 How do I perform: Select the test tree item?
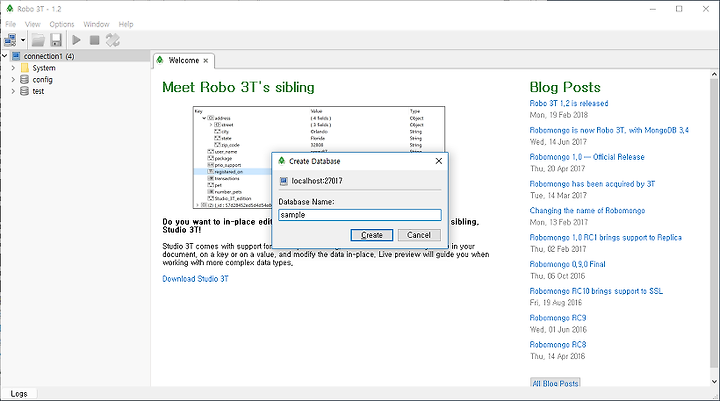pos(38,91)
